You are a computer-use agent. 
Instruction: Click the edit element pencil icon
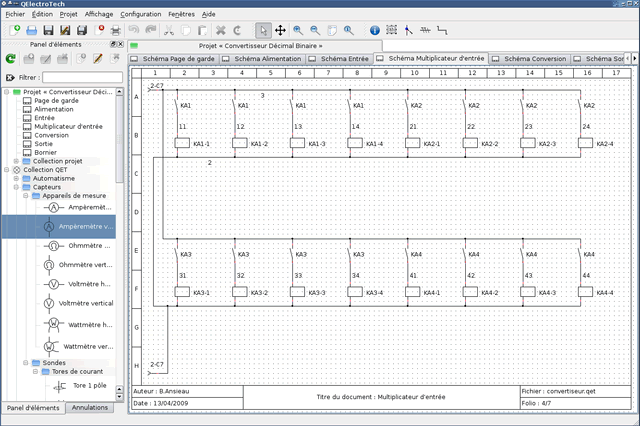tap(97, 60)
